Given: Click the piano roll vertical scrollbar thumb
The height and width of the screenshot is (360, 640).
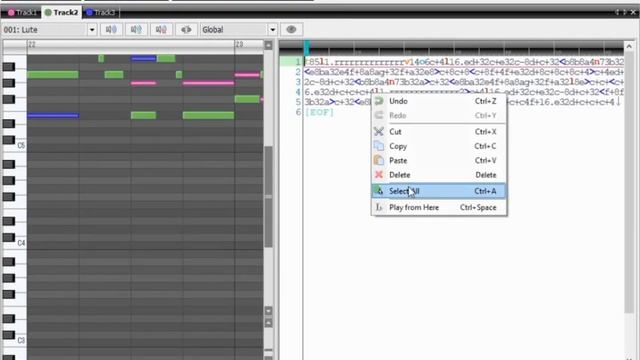Looking at the screenshot, I should tap(268, 197).
